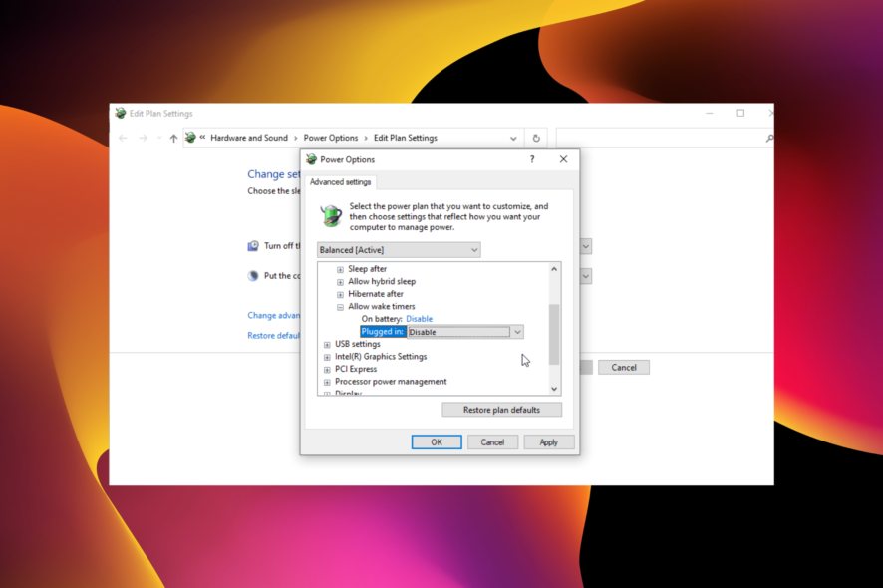This screenshot has height=588, width=883.
Task: Click the overflow chevrons before Hardware and Sound
Action: coord(202,137)
